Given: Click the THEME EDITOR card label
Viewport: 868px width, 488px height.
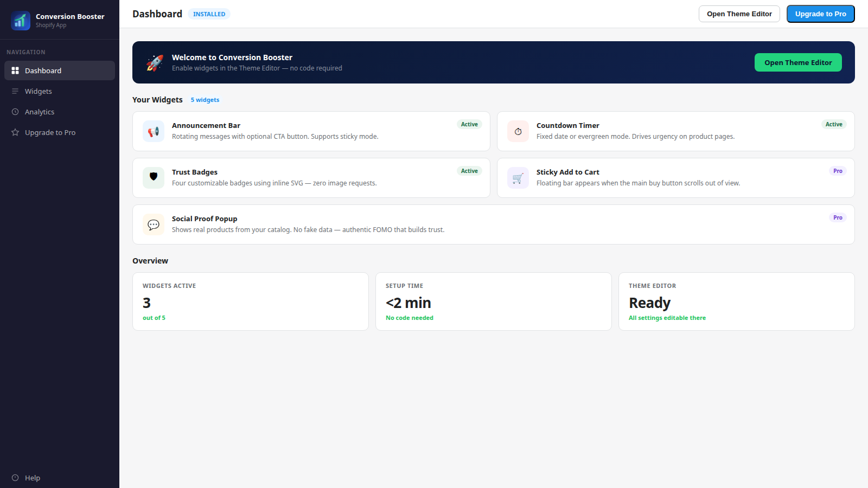Looking at the screenshot, I should click(652, 286).
